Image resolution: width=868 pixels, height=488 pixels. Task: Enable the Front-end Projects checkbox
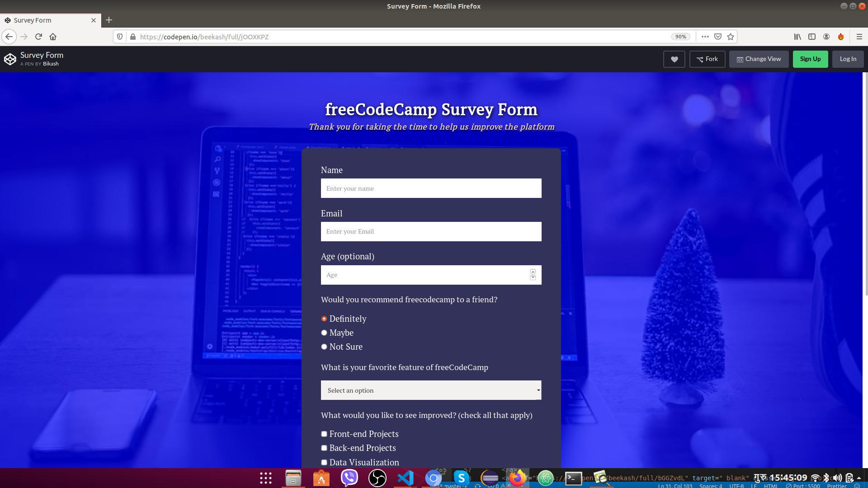324,434
